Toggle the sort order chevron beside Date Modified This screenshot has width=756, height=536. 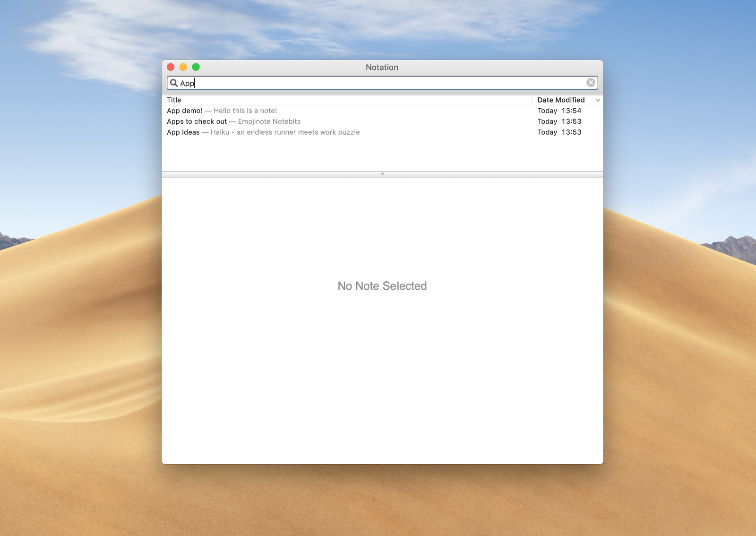click(x=598, y=100)
